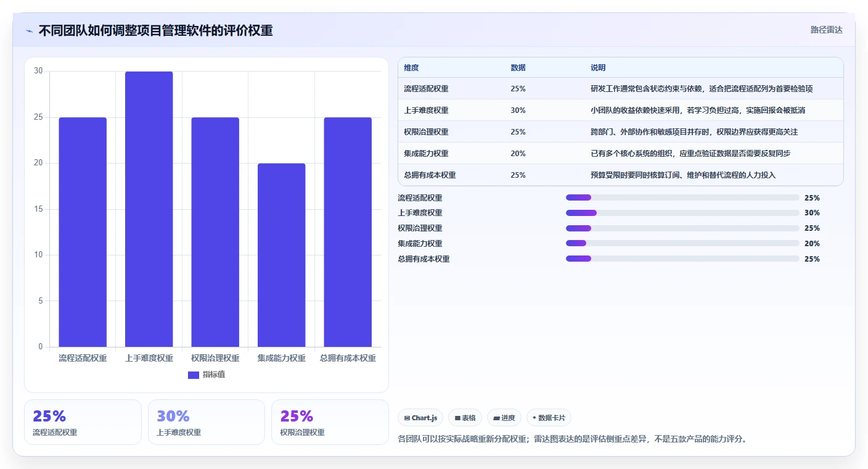This screenshot has height=469, width=868.
Task: Click the 说明 column header in the table
Action: [x=598, y=67]
